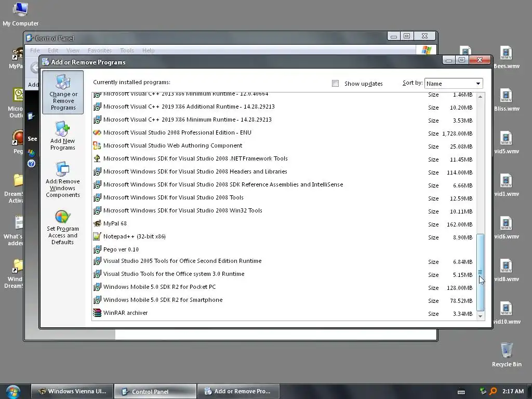Click Visual Studio Web Authoring Component icon
The image size is (532, 399).
[97, 145]
